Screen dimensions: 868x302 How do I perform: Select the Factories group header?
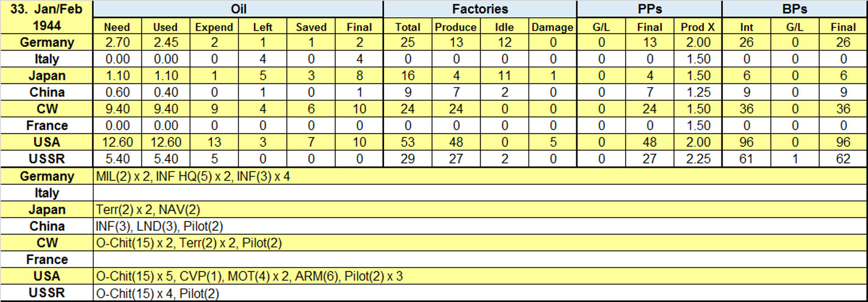coord(480,9)
